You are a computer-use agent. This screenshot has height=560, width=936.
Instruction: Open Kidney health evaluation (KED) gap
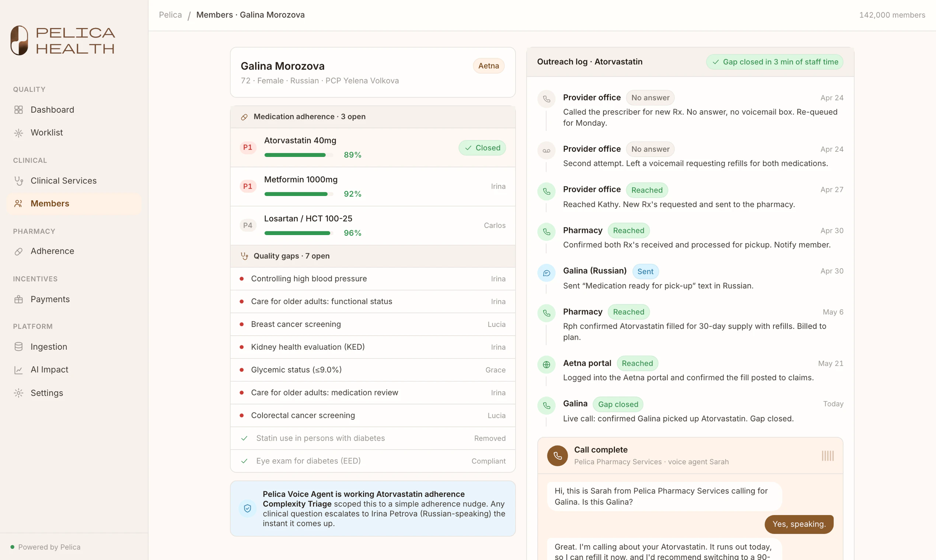click(373, 347)
